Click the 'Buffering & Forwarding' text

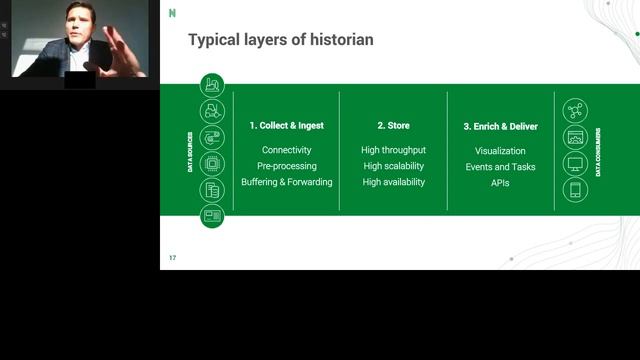(x=287, y=182)
